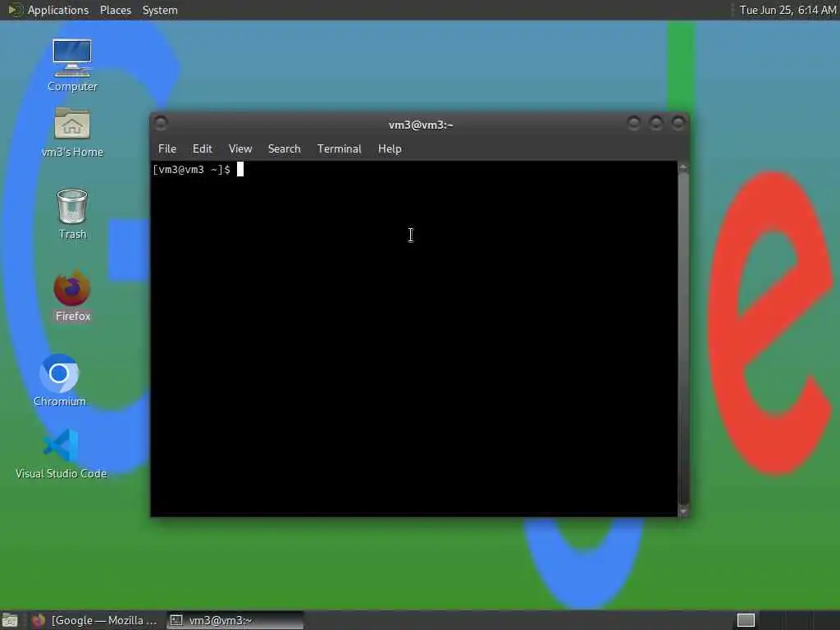Open the terminal window menu button at title bar left
Viewport: 840px width, 630px height.
pos(161,123)
